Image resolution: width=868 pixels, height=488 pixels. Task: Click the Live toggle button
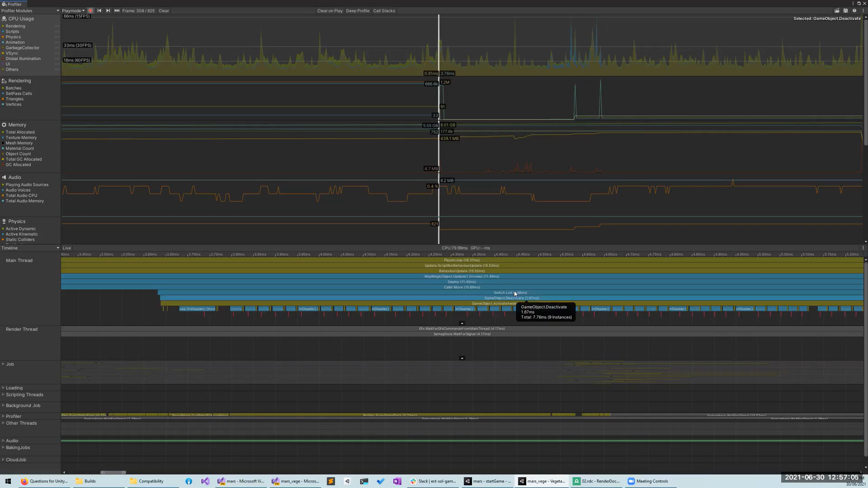click(x=66, y=248)
